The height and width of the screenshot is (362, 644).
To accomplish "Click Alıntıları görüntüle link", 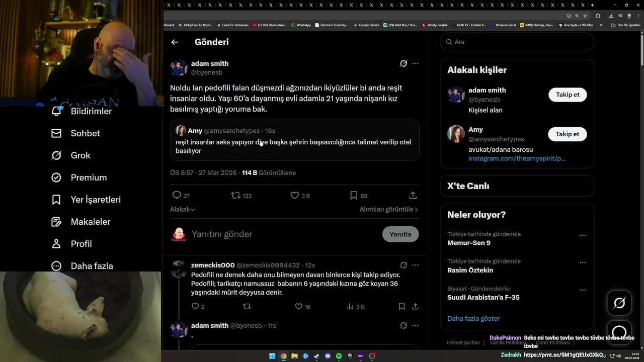I will 389,209.
